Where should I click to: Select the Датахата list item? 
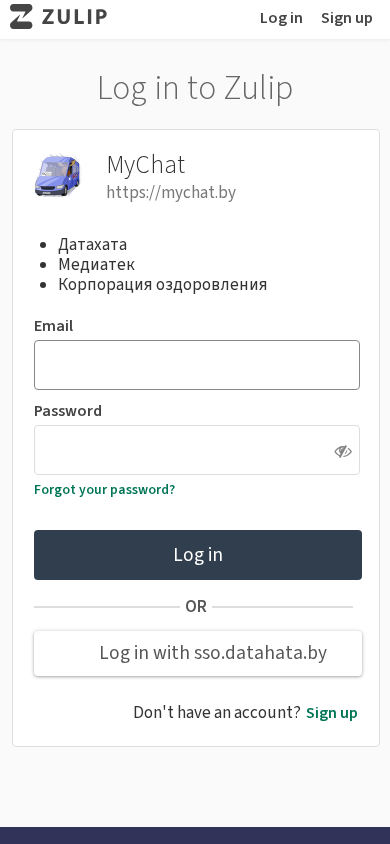pyautogui.click(x=93, y=244)
